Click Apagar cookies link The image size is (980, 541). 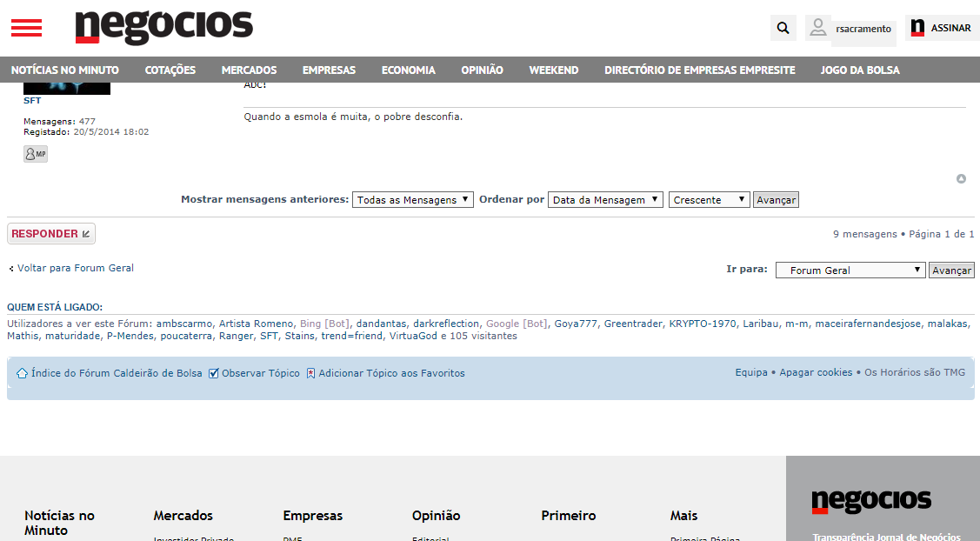[816, 372]
